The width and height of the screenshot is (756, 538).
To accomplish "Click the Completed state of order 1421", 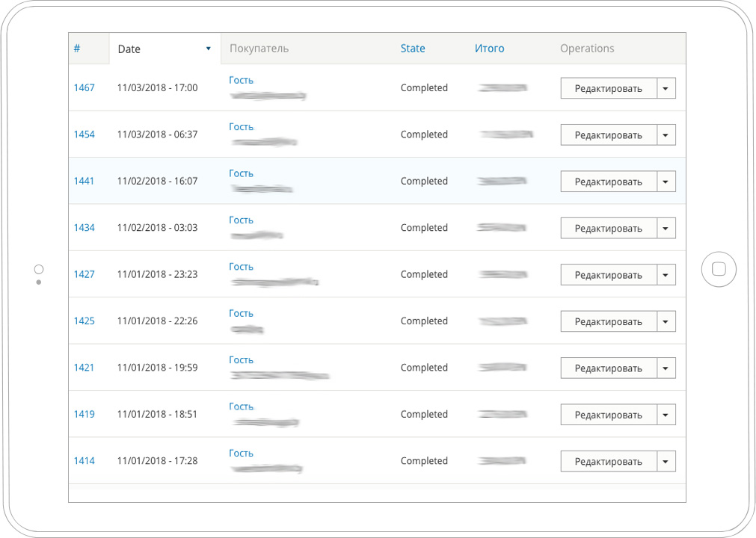I will [x=424, y=368].
